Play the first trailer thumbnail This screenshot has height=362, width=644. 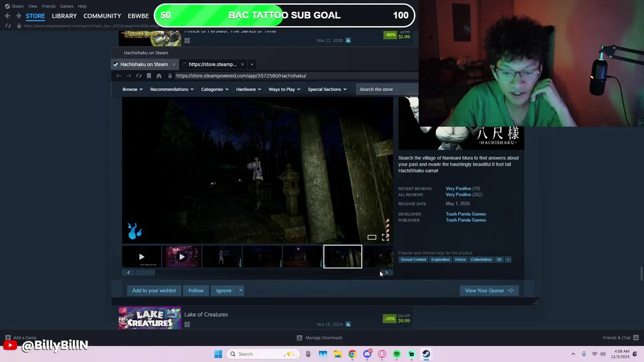(x=142, y=257)
